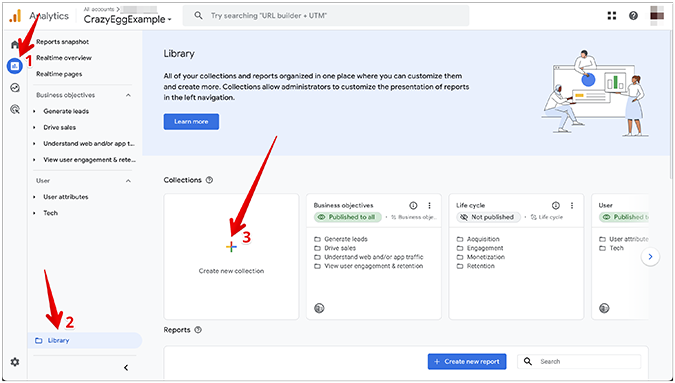Click Tech folder in User card
Image resolution: width=675 pixels, height=383 pixels.
pyautogui.click(x=616, y=248)
